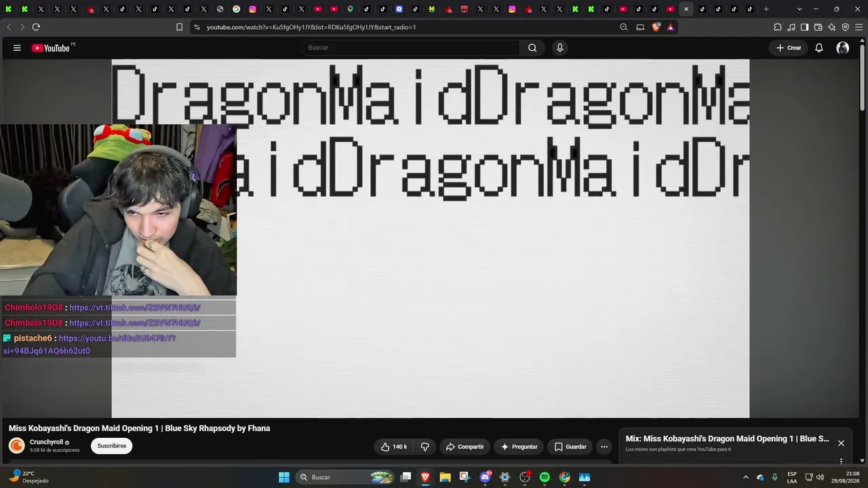Open Brave Rewards triangle icon
The width and height of the screenshot is (868, 488).
pyautogui.click(x=671, y=27)
